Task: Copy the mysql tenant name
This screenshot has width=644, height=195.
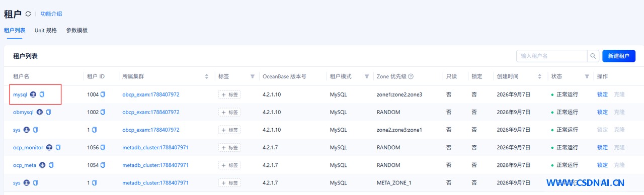Action: [x=42, y=94]
